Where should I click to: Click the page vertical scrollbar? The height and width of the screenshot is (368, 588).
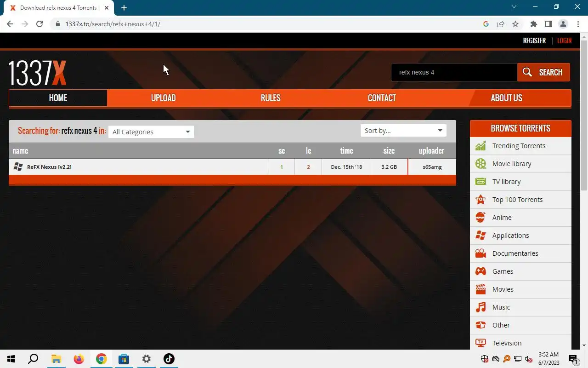pos(584,115)
